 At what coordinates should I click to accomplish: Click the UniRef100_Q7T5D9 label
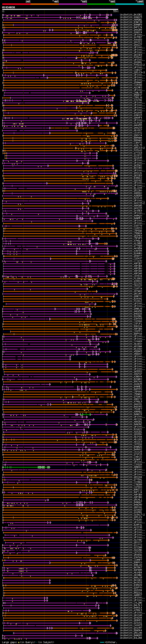(x=131, y=246)
